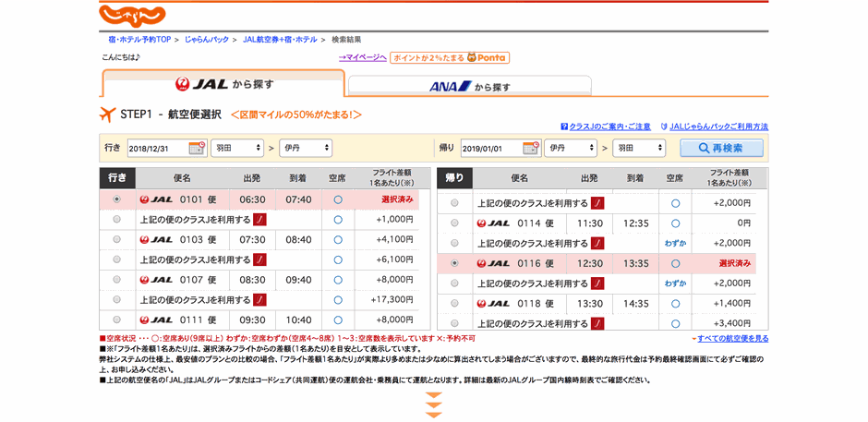Select outbound flight JAL 0101 radio button
This screenshot has width=868, height=422.
pos(116,200)
